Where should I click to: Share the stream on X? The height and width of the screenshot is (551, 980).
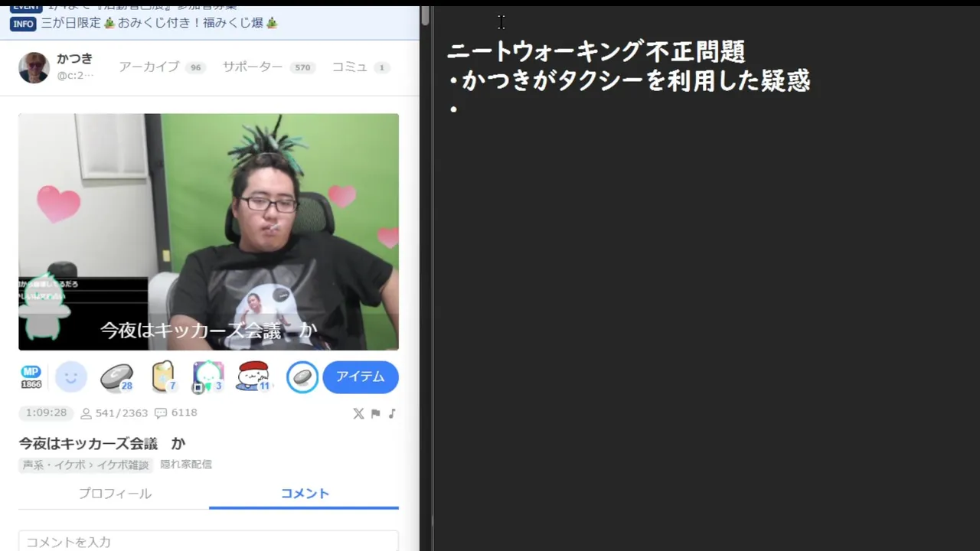coord(358,413)
